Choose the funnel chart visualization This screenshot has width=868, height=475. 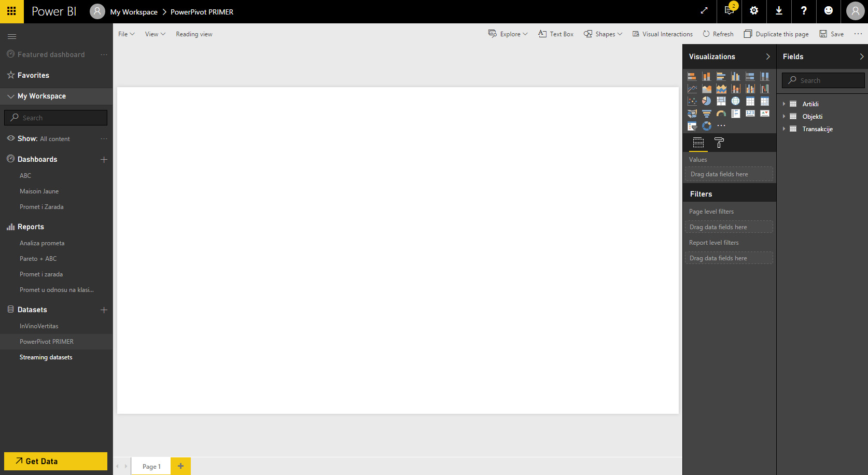click(706, 114)
